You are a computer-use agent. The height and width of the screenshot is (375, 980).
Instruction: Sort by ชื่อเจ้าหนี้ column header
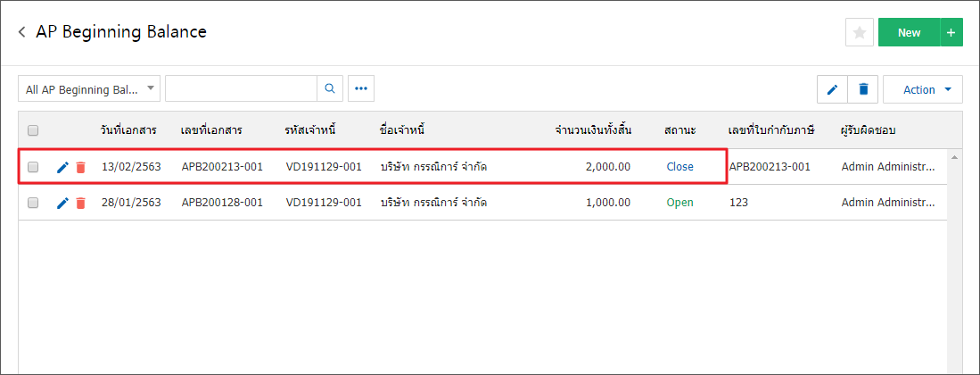(402, 130)
